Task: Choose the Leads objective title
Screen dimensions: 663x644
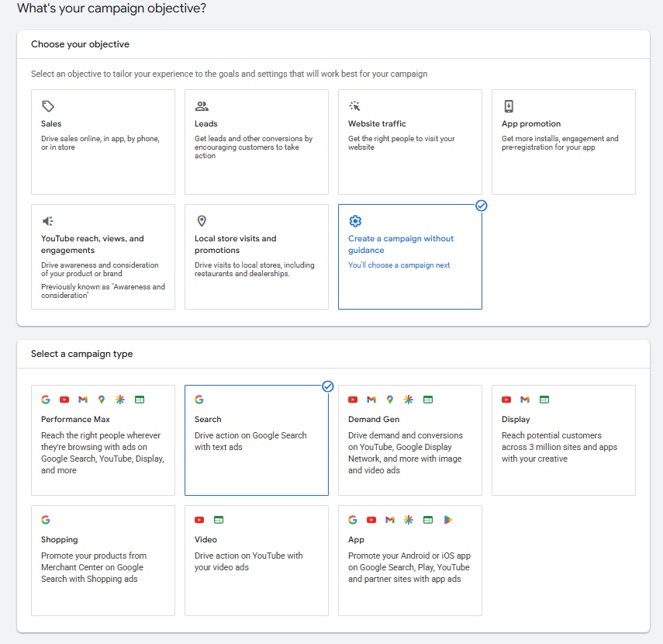Action: point(206,123)
